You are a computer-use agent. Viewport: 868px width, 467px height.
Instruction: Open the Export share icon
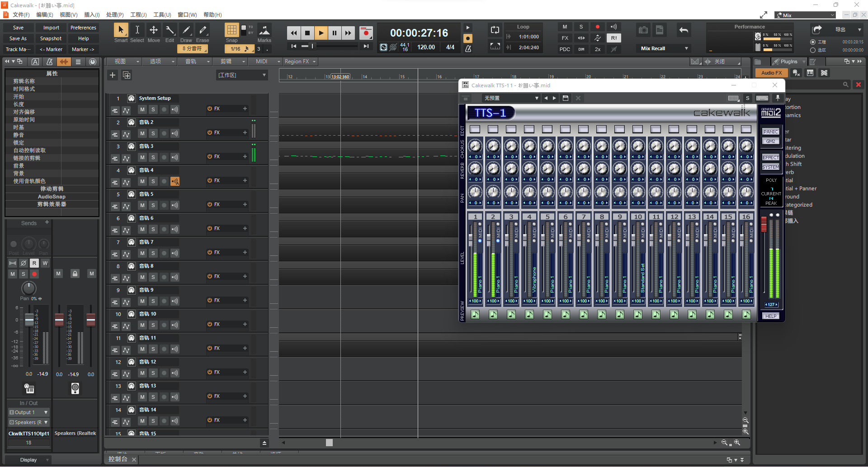817,30
